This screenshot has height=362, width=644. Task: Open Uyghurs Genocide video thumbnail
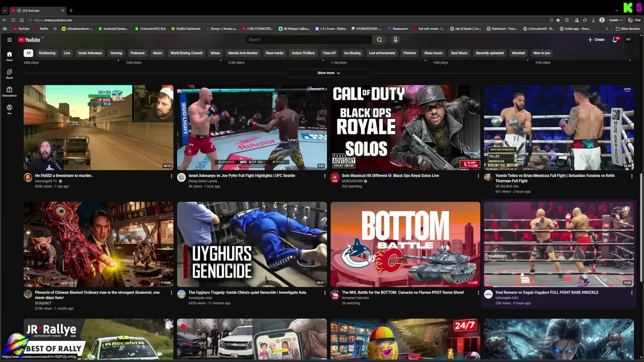(252, 244)
